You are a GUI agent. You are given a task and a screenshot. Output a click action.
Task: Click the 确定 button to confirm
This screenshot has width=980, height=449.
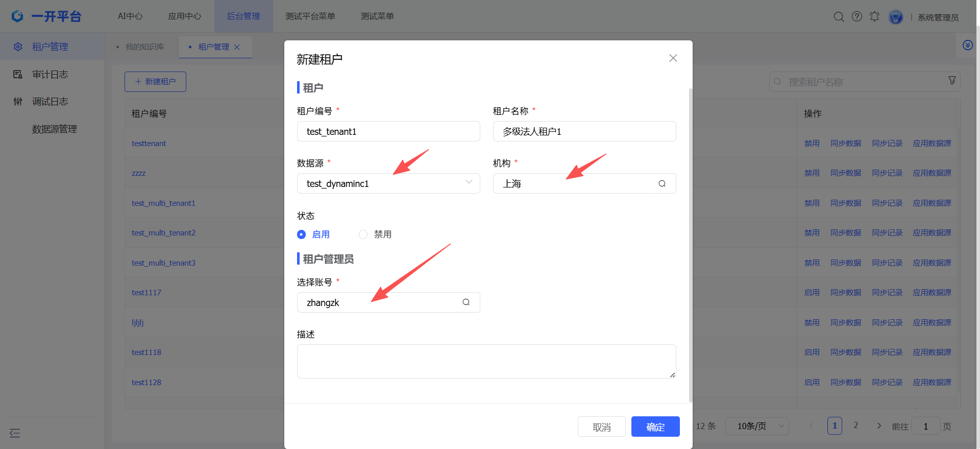(655, 427)
